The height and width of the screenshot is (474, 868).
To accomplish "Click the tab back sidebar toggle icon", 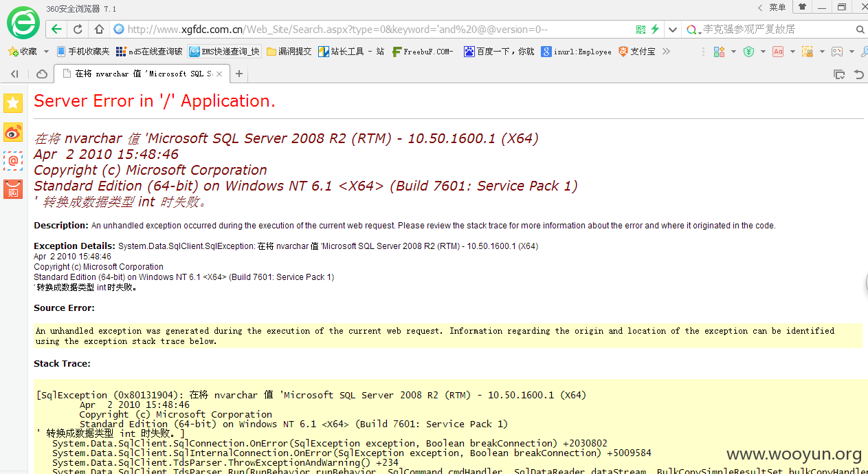I will (x=15, y=74).
